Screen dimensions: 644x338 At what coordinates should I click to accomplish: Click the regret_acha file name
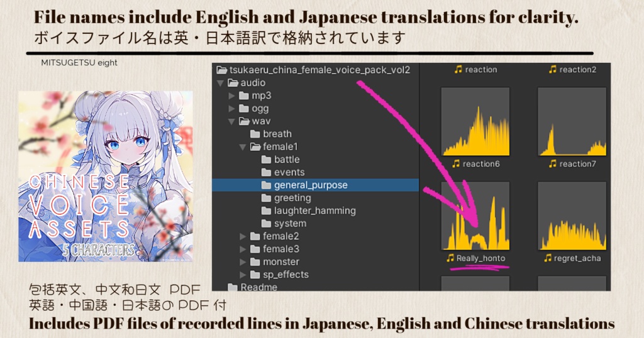(577, 258)
